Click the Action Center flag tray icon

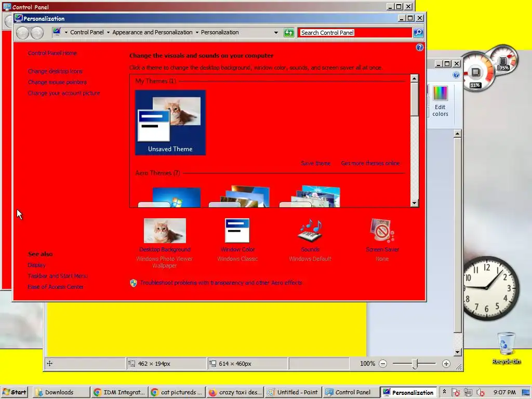pos(456,392)
